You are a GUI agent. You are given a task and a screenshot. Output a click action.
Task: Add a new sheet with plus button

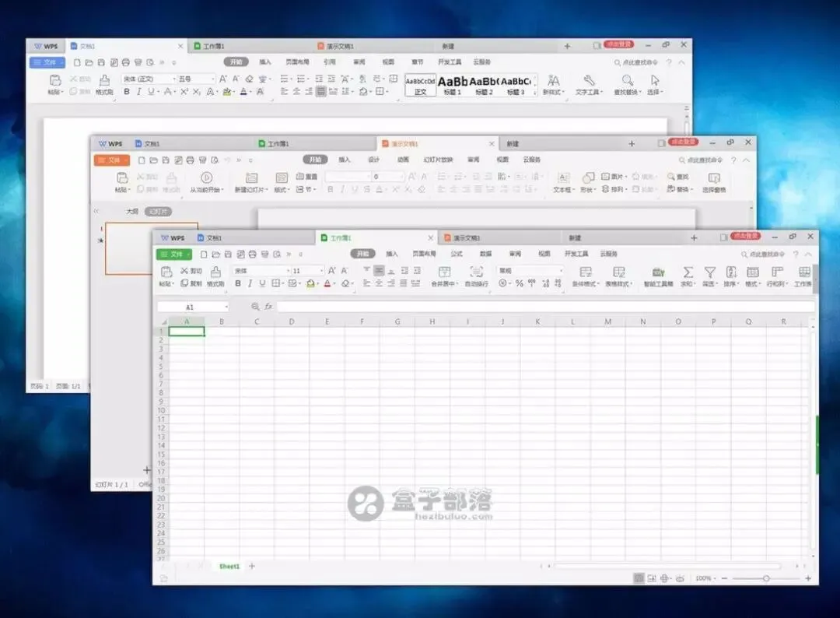(x=252, y=566)
